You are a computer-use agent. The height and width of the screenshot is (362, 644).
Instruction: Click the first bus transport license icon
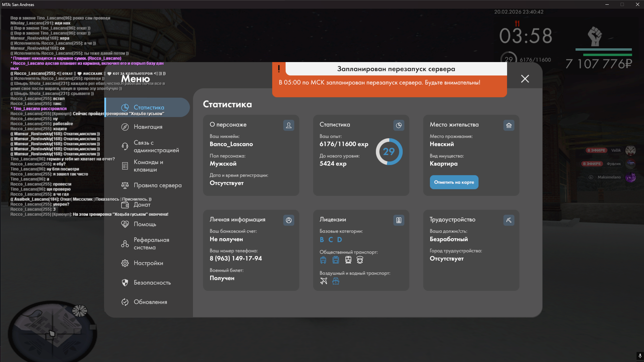(323, 260)
